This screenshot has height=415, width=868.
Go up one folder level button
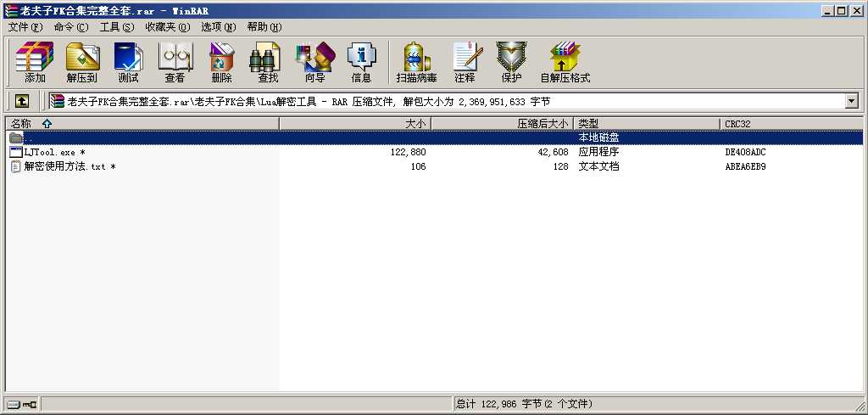tap(21, 101)
